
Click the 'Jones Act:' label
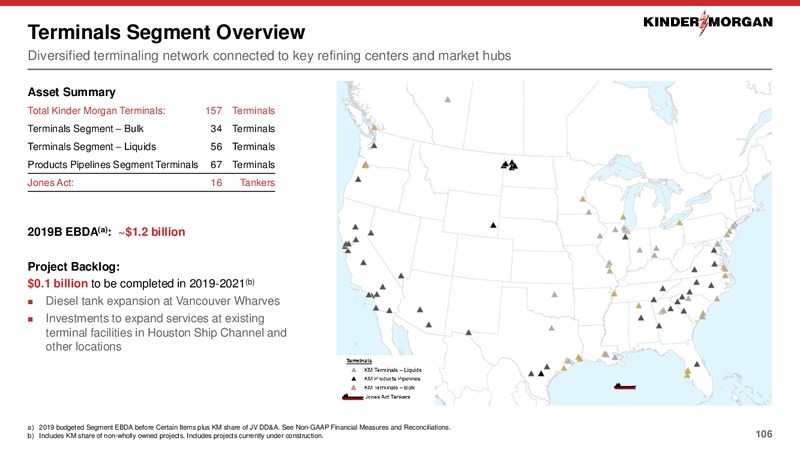click(51, 183)
